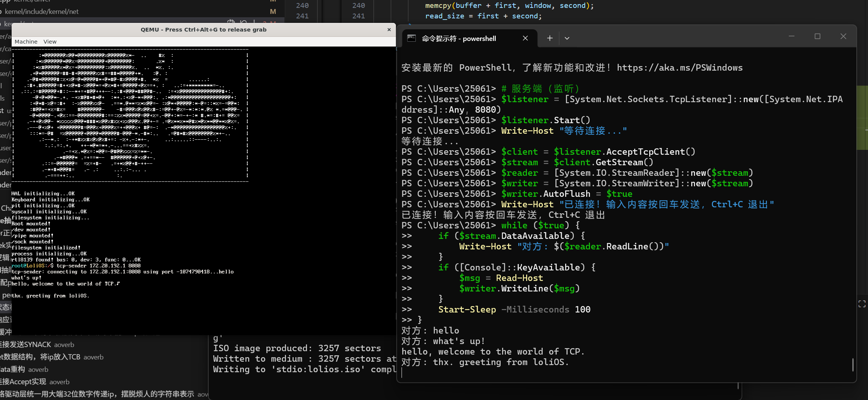Open the '连接Accept实现' commit entry
This screenshot has height=400, width=868.
click(24, 382)
